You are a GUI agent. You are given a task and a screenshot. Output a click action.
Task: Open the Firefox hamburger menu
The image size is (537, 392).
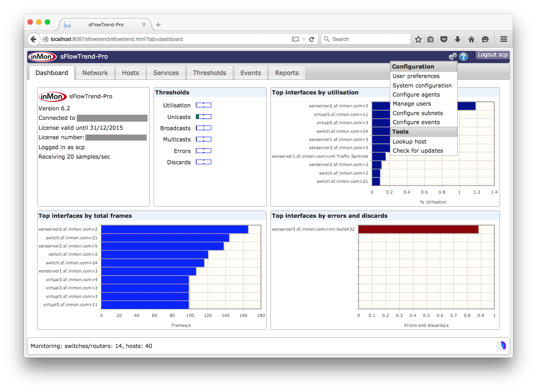(x=503, y=39)
